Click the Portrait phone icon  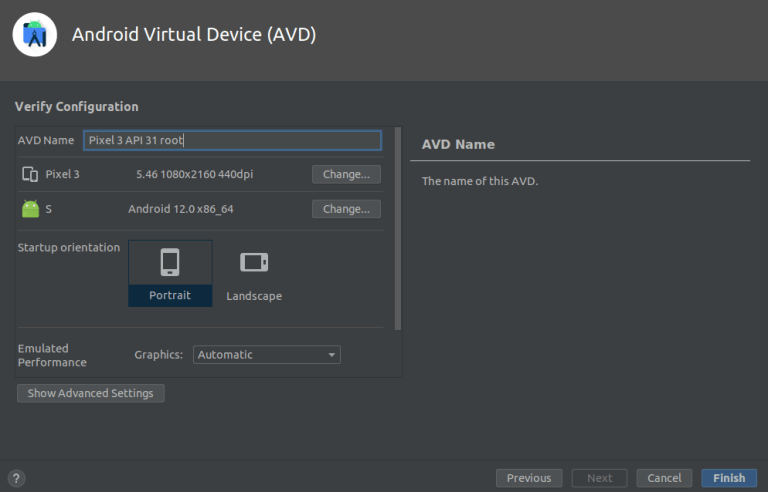point(170,262)
